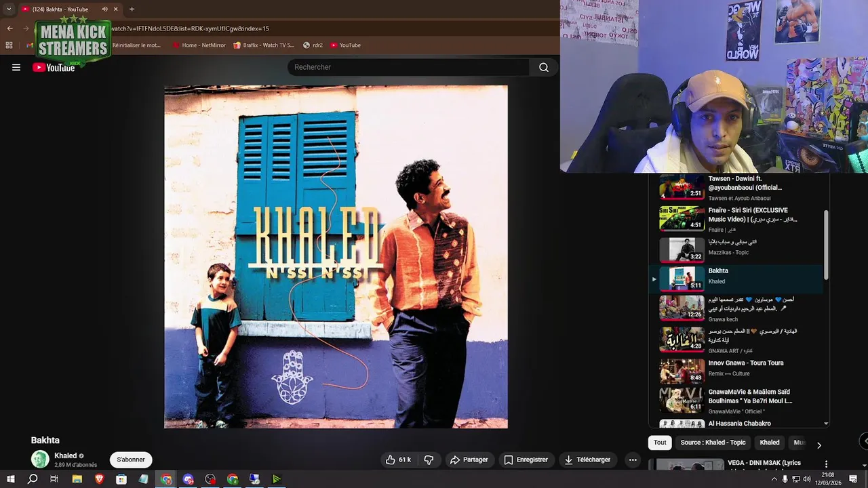Go back with browser back arrow
Screen dimensions: 868x488
point(9,28)
